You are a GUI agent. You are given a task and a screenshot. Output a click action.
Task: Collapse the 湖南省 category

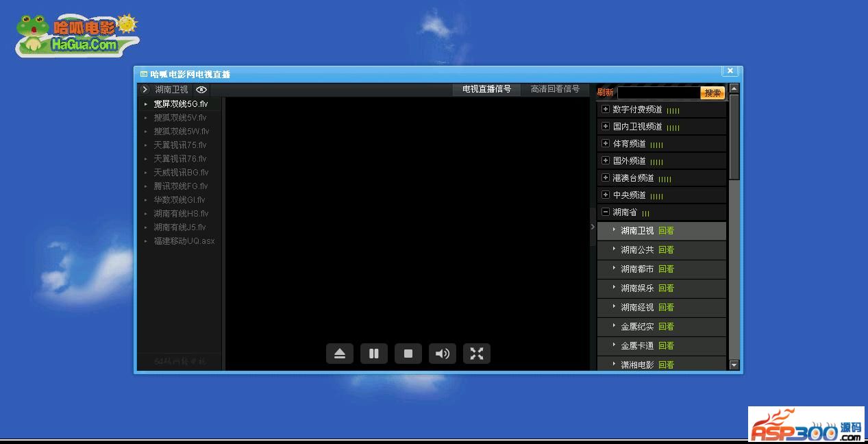point(605,212)
